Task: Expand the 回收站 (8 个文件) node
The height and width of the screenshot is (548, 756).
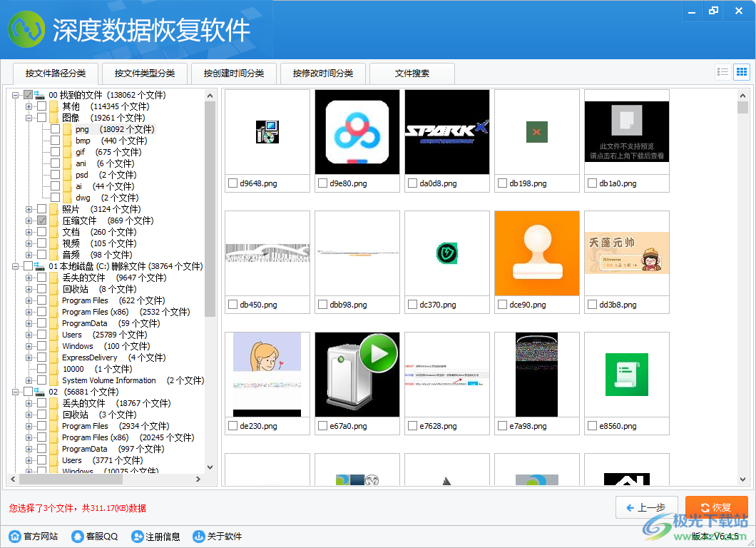Action: 29,290
